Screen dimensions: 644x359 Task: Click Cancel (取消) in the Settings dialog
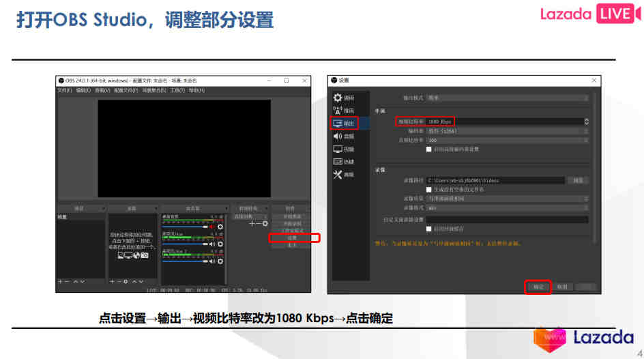[x=562, y=287]
